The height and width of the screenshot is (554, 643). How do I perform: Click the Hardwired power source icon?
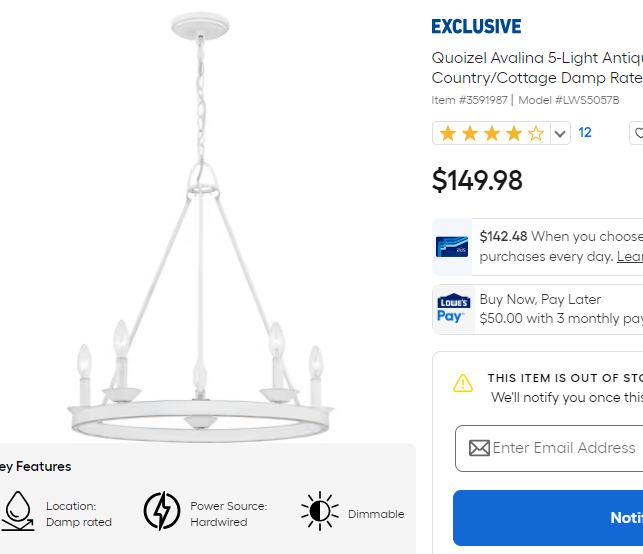[x=161, y=511]
